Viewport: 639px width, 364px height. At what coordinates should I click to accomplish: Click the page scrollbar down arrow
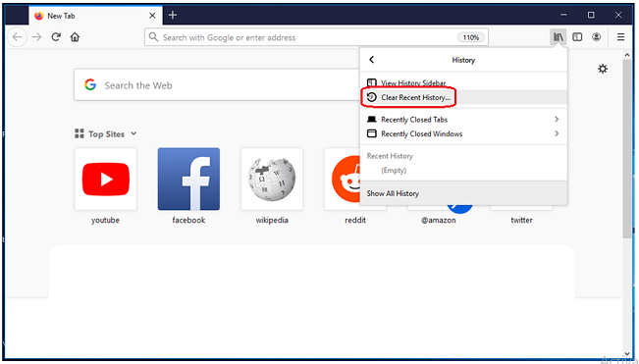[x=627, y=353]
